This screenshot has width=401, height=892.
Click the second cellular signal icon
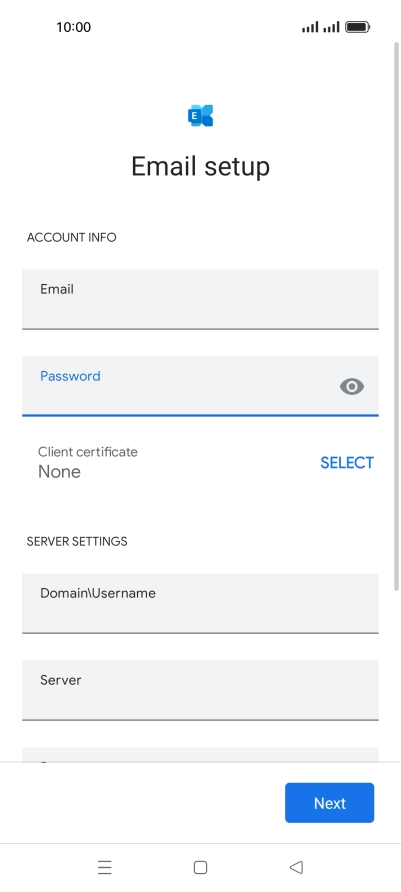point(331,27)
